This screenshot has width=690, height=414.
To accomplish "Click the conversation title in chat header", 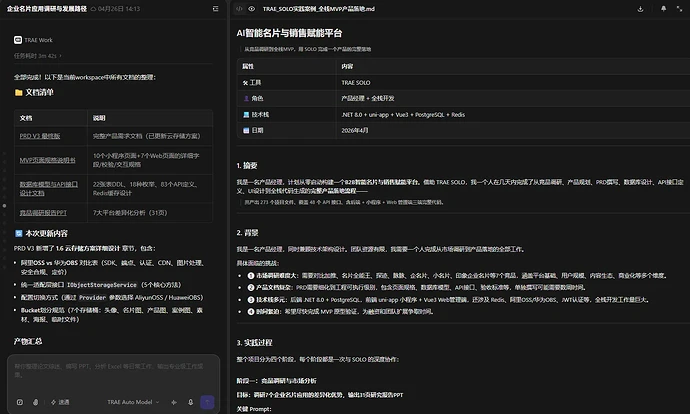I will [x=47, y=9].
